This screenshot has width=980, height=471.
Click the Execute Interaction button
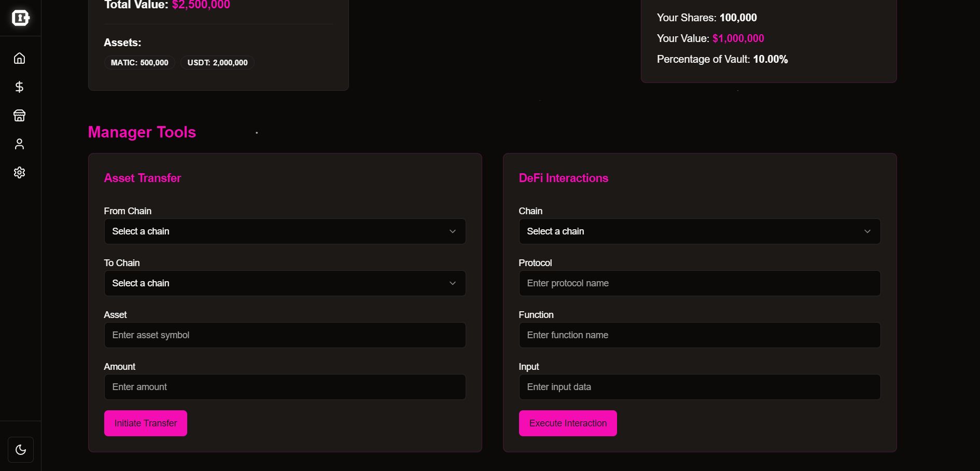coord(568,423)
